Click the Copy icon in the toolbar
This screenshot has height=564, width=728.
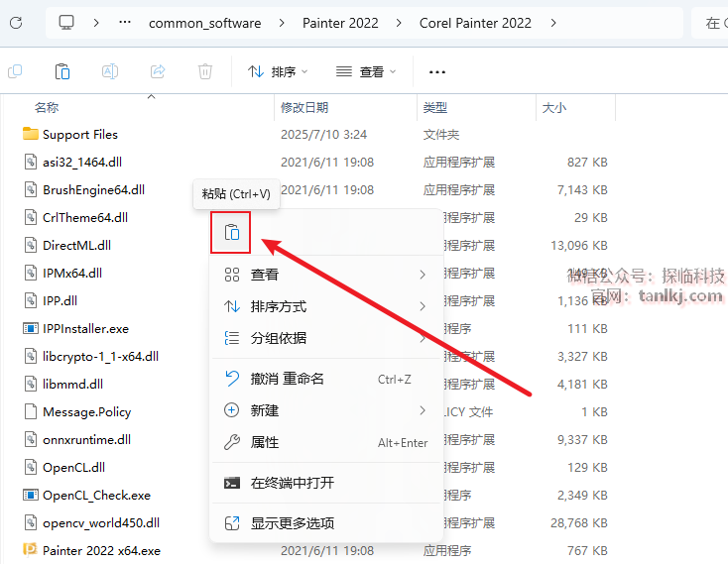click(x=15, y=71)
